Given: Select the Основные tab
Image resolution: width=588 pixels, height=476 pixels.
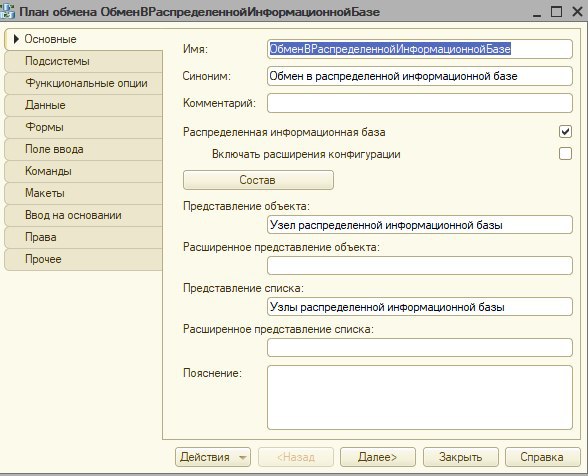Looking at the screenshot, I should tap(83, 39).
